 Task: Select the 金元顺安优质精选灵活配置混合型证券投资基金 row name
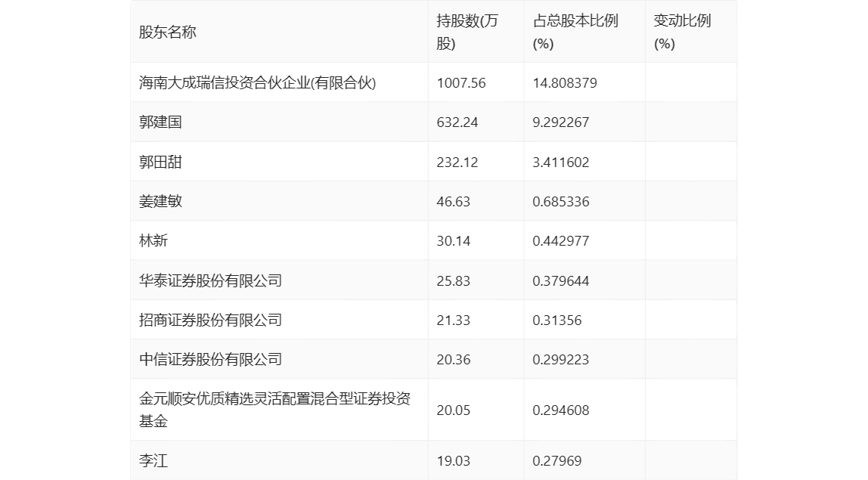point(274,410)
